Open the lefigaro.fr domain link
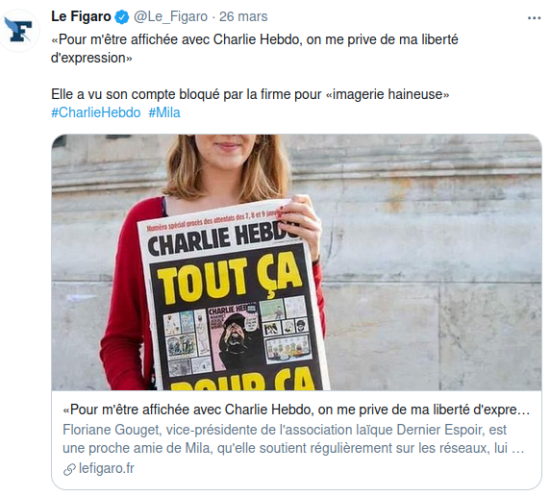Image resolution: width=550 pixels, height=497 pixels. (x=107, y=468)
